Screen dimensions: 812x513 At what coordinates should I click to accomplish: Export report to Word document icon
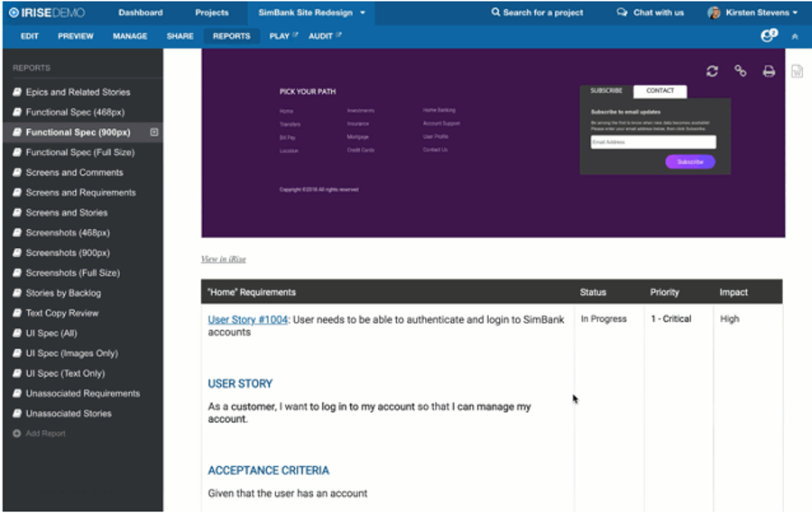(x=797, y=71)
